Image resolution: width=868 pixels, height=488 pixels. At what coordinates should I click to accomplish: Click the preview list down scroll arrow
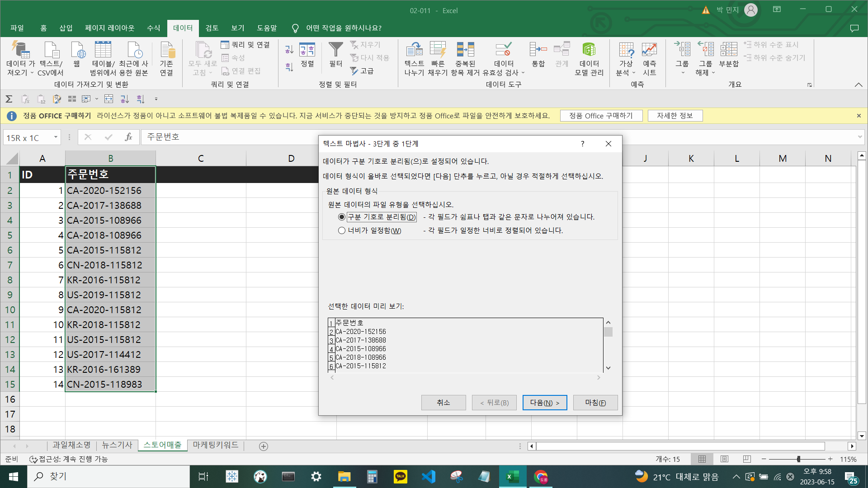tap(608, 368)
